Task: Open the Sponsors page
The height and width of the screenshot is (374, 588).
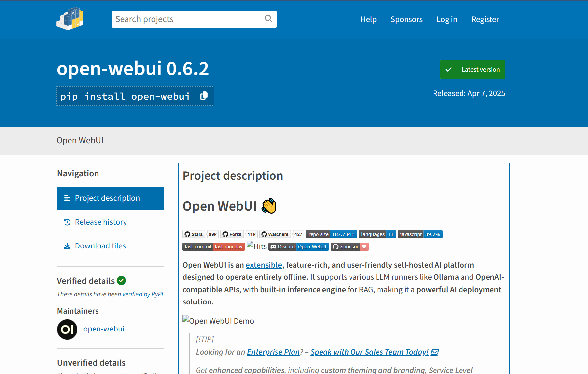Action: [406, 19]
